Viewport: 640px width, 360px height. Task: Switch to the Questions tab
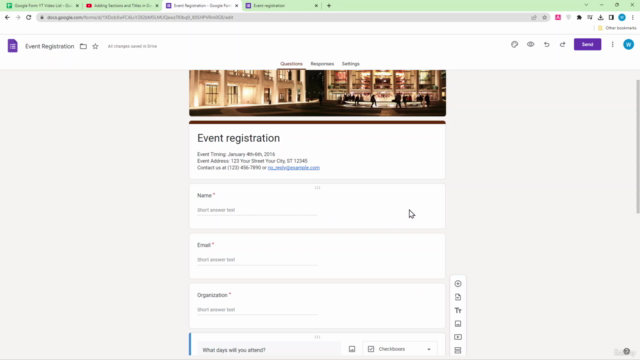[x=291, y=64]
